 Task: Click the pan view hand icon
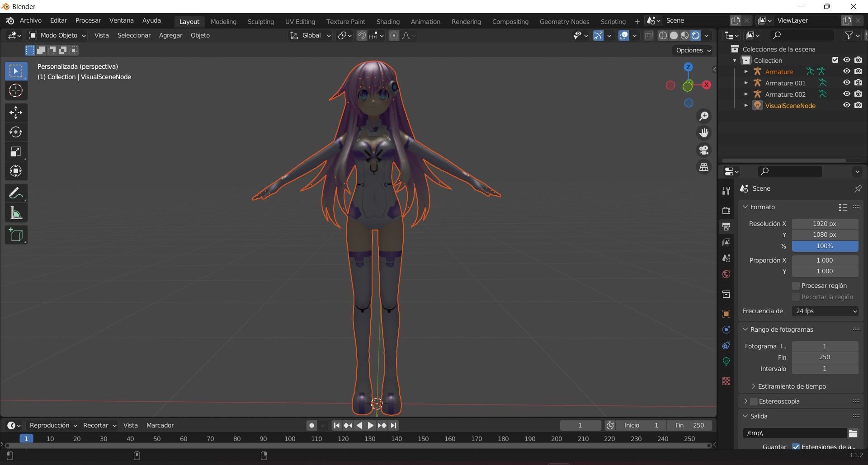click(704, 133)
